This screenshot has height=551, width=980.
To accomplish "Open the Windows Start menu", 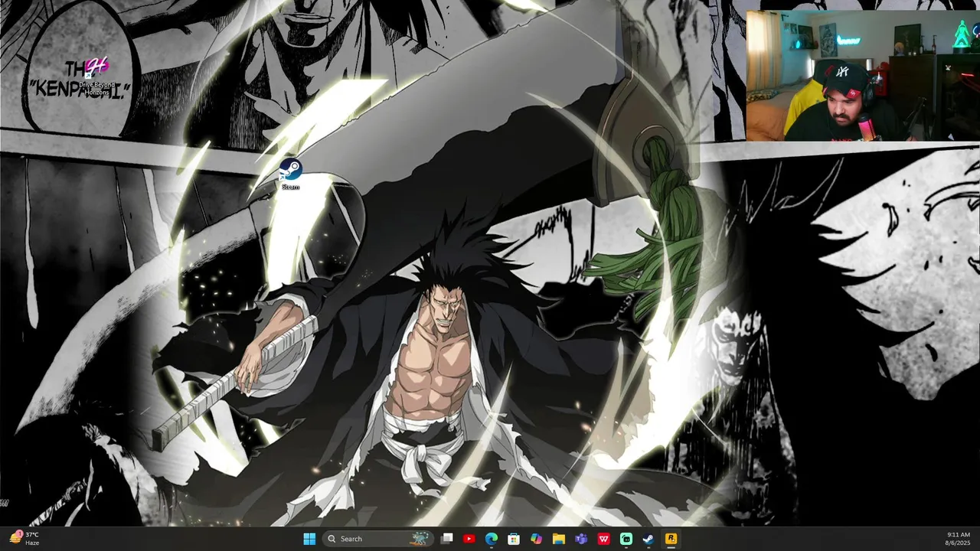I will point(309,539).
